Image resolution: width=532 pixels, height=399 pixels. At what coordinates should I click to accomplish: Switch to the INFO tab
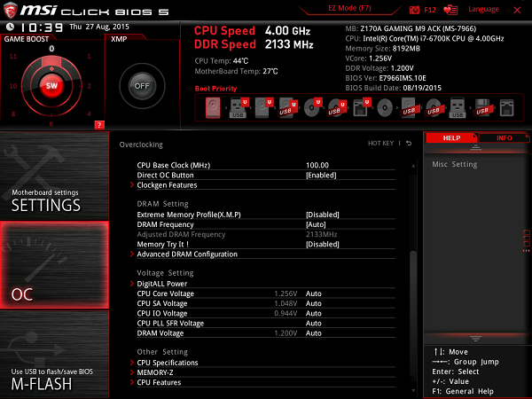pos(504,138)
